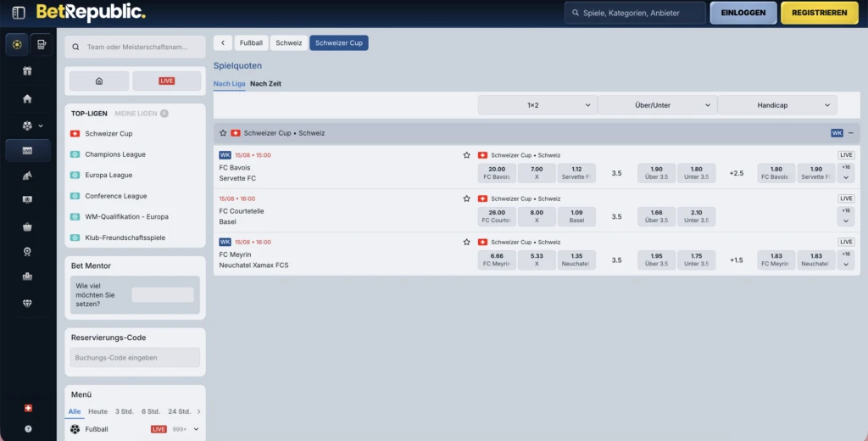Open horse racing icon in sidebar
Screen dimensions: 868x441
coord(27,176)
